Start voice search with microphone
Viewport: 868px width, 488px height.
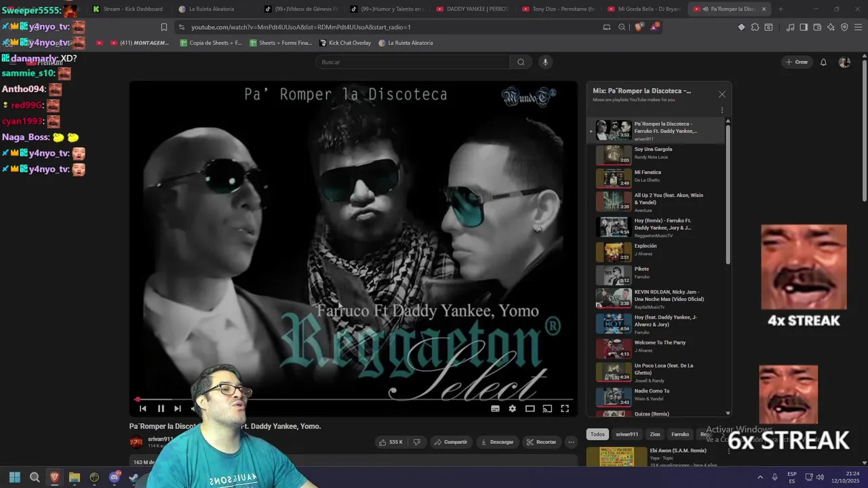[x=545, y=62]
